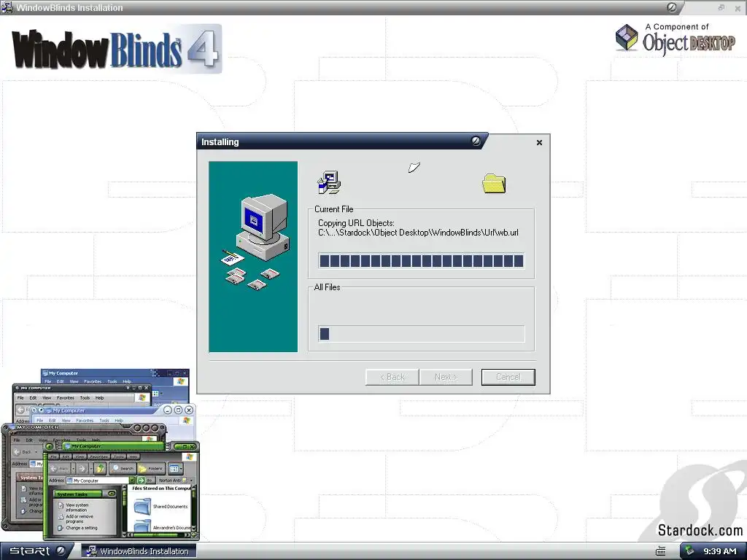Viewport: 747px width, 560px height.
Task: Click the green skinned My Computer preview window
Action: click(121, 491)
